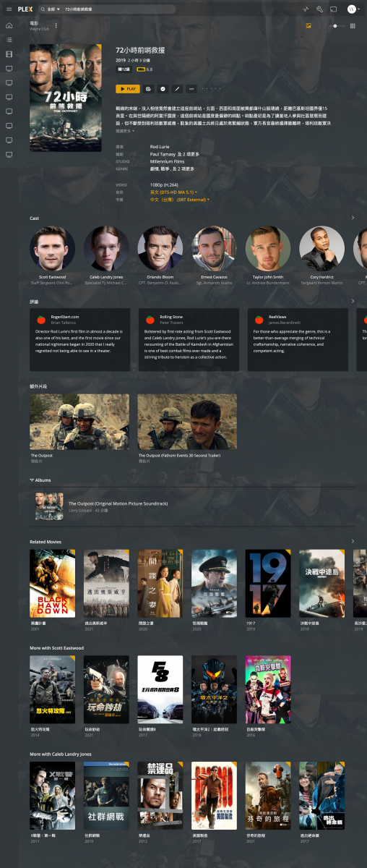Image resolution: width=367 pixels, height=868 pixels.
Task: Open the Larry Groupé artist link
Action: tap(82, 511)
